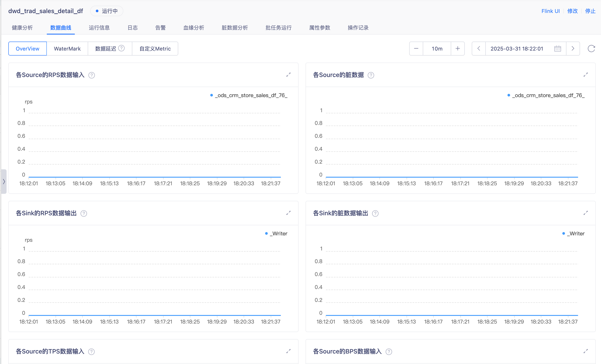Refresh the metric charts

point(591,49)
